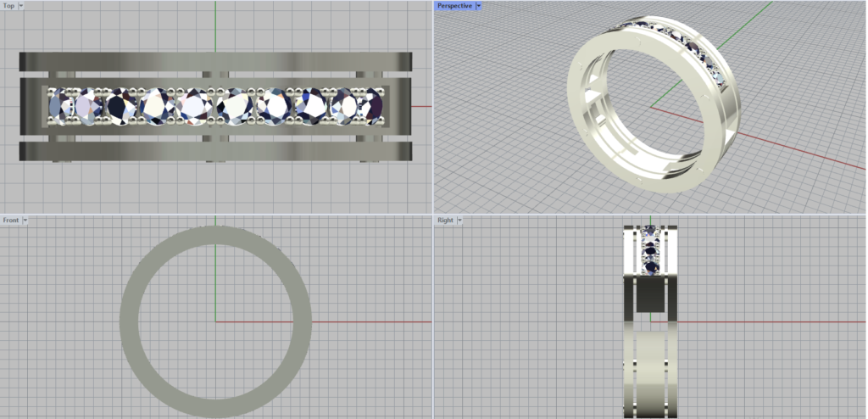Screen dimensions: 868x419
Task: Open the Right viewport dropdown arrow
Action: click(460, 221)
